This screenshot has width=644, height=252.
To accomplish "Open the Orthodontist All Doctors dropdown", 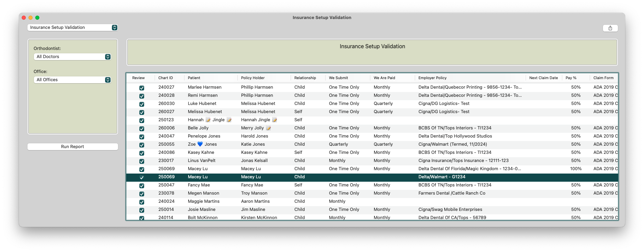I will pos(72,57).
